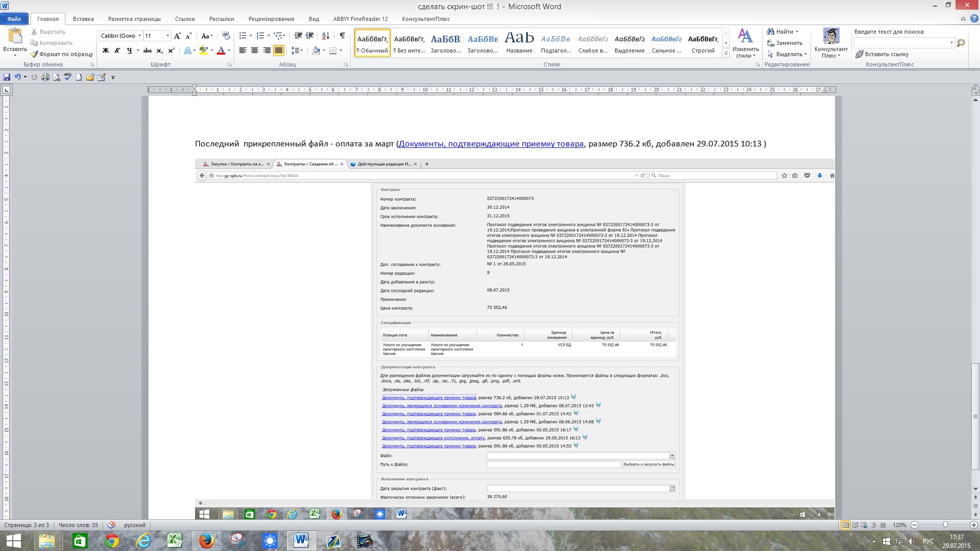The height and width of the screenshot is (551, 980).
Task: Clear formatting with the eraser icon
Action: pyautogui.click(x=226, y=36)
